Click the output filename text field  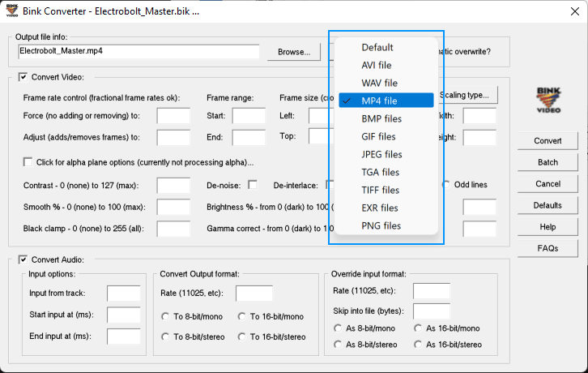[x=138, y=51]
